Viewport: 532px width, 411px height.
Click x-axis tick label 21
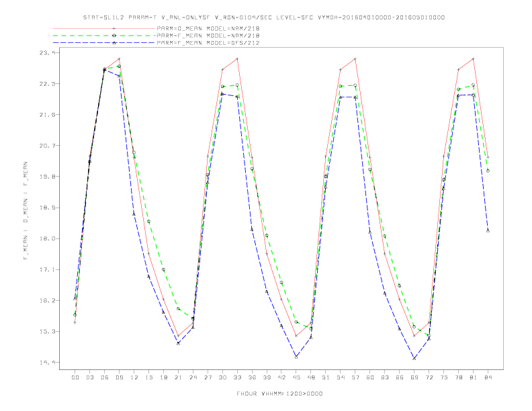coord(178,377)
